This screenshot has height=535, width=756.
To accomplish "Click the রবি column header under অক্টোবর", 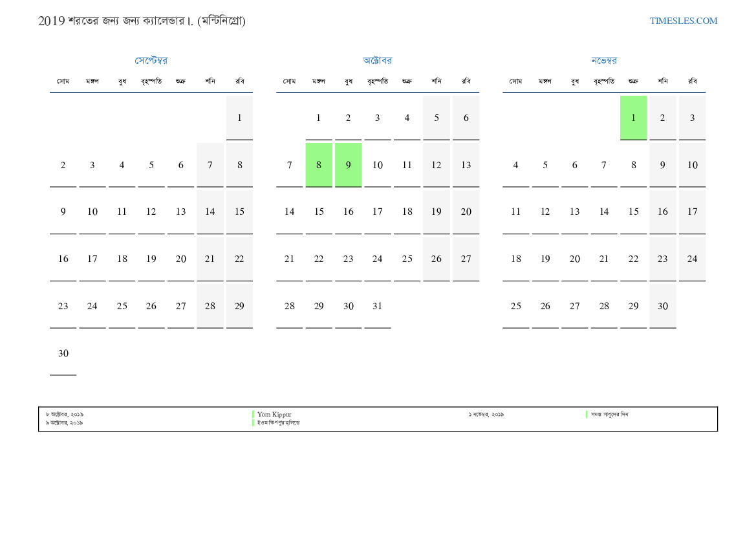I will pyautogui.click(x=466, y=82).
